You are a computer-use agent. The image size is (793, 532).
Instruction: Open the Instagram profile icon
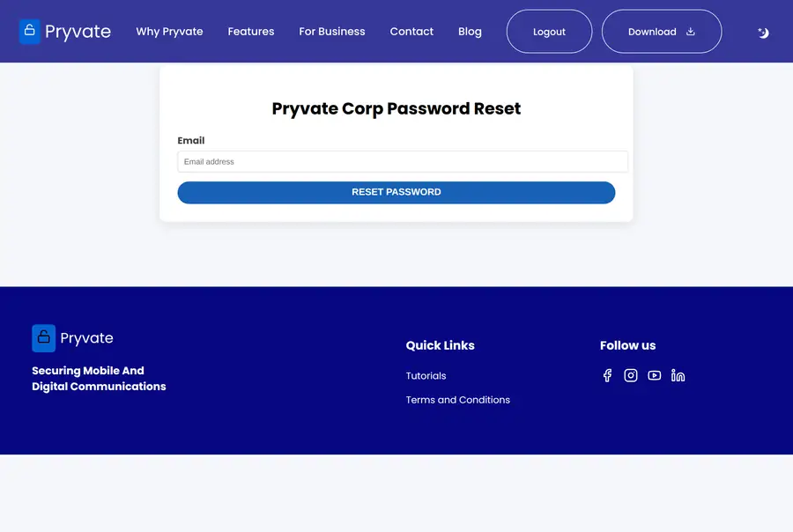tap(631, 375)
